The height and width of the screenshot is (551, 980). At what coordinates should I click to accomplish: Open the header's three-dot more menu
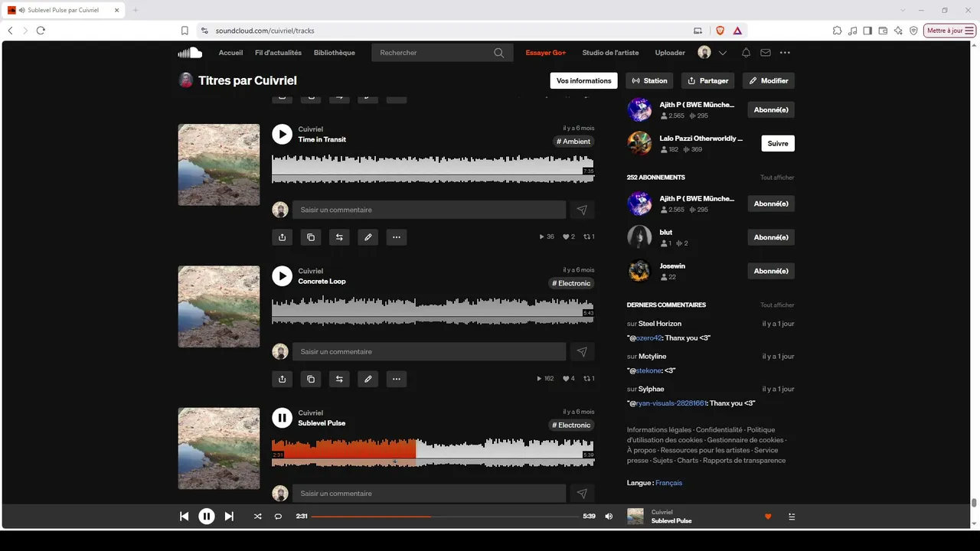tap(785, 53)
